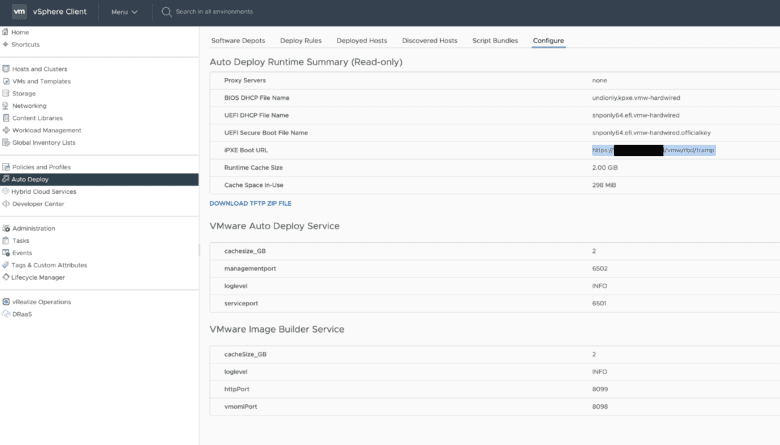Select the highlighted iPXE Boot URL value
Screen dimensions: 780x445
[x=654, y=150]
